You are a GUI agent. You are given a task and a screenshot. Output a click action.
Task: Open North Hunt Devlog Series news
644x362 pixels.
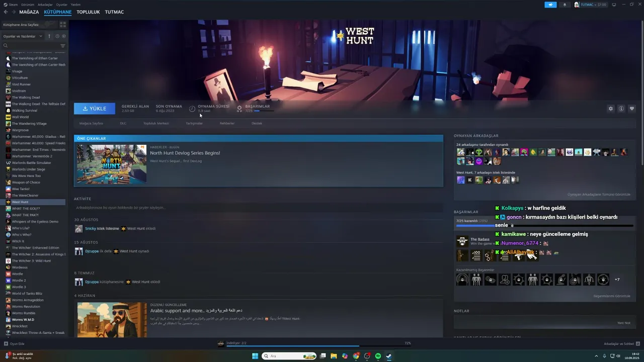[185, 153]
